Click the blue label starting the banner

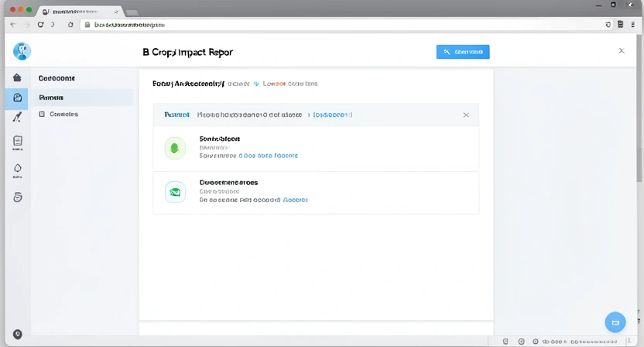click(x=177, y=115)
